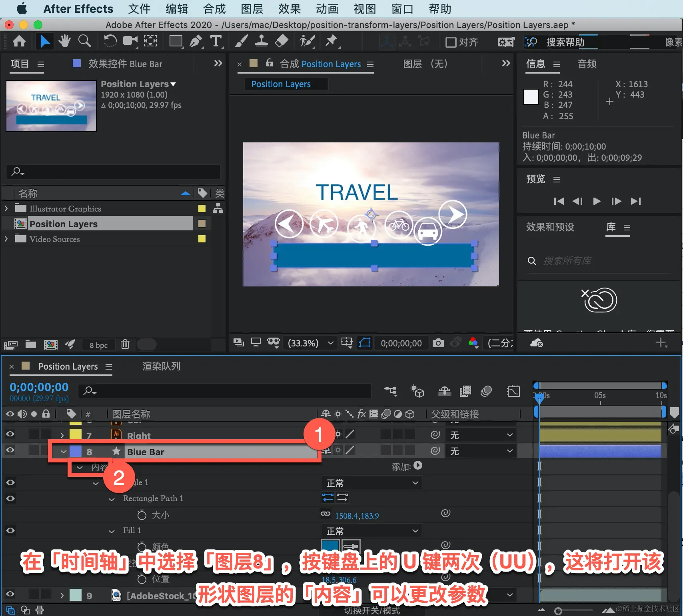Jump to the first frame in Preview panel
The width and height of the screenshot is (683, 616).
[559, 201]
